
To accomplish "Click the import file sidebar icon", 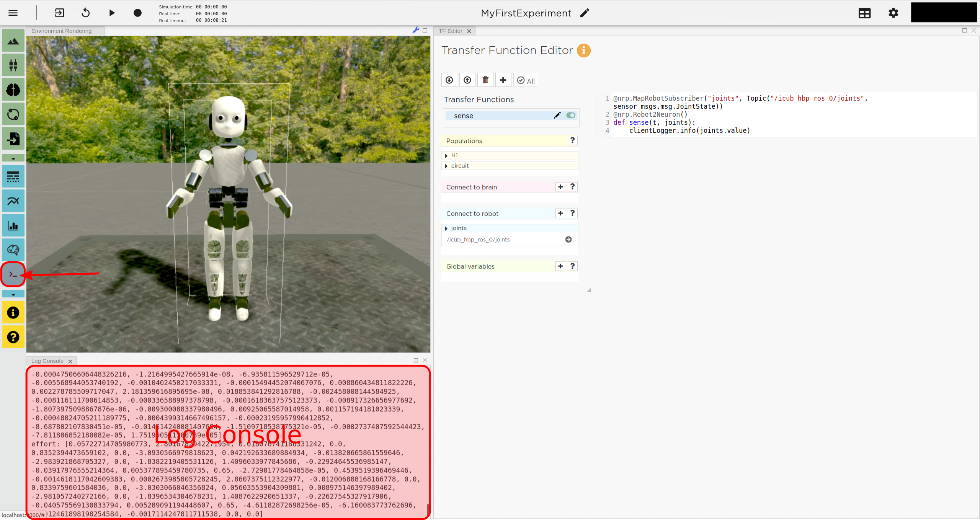I will 13,139.
